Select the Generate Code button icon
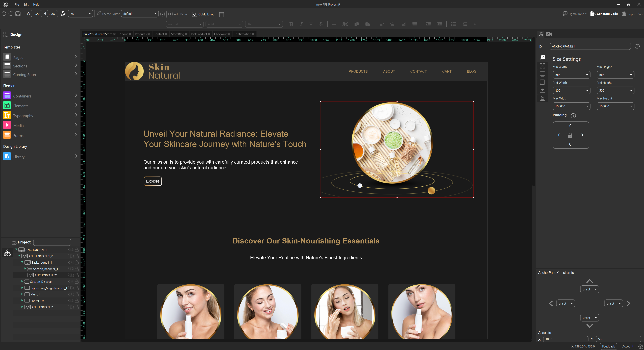Image resolution: width=644 pixels, height=350 pixels. [x=593, y=14]
